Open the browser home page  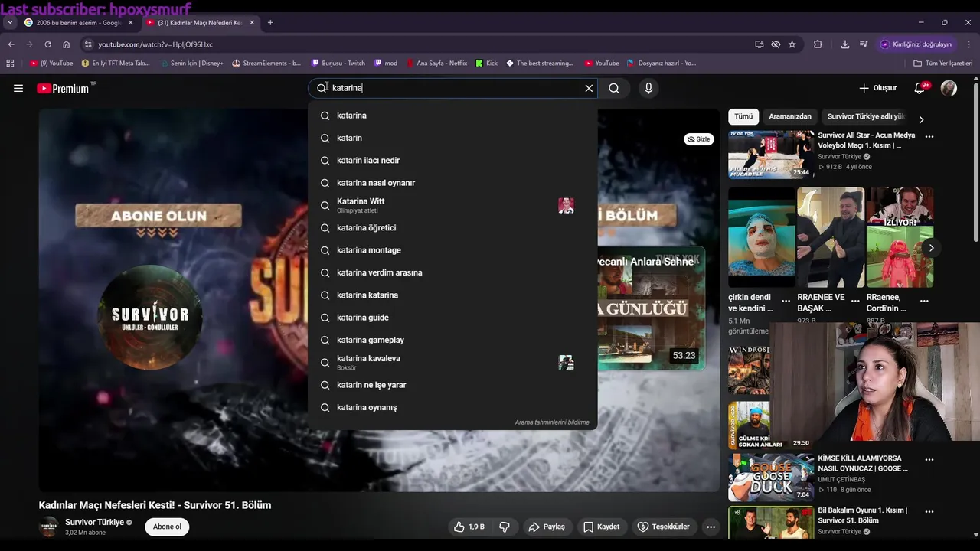click(x=67, y=44)
